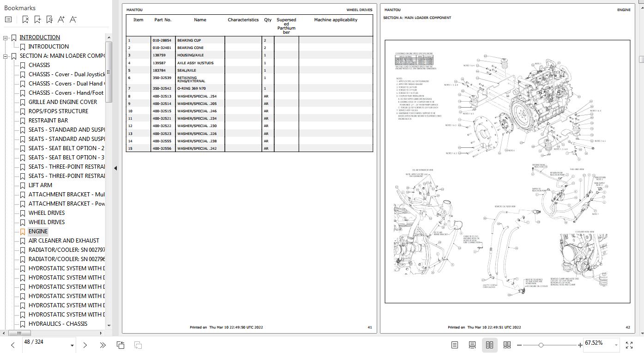Increase bookmark text size

(x=61, y=19)
